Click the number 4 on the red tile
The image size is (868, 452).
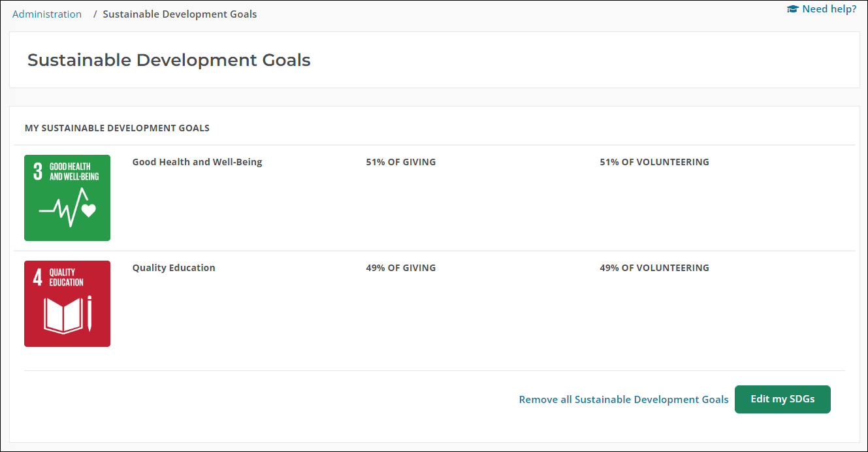[x=38, y=278]
